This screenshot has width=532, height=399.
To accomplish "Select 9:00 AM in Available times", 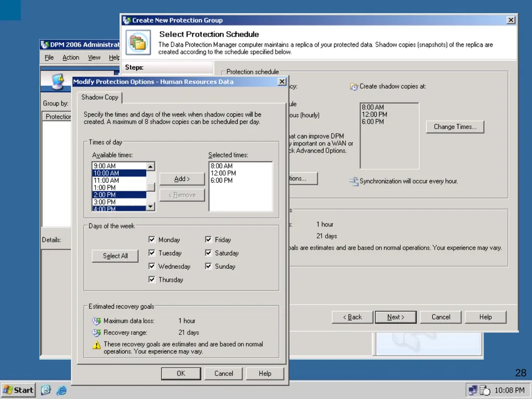I will click(119, 166).
